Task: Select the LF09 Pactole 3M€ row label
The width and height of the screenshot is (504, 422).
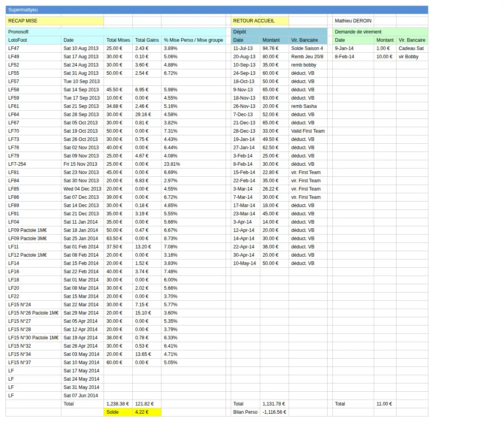Action: tap(33, 239)
